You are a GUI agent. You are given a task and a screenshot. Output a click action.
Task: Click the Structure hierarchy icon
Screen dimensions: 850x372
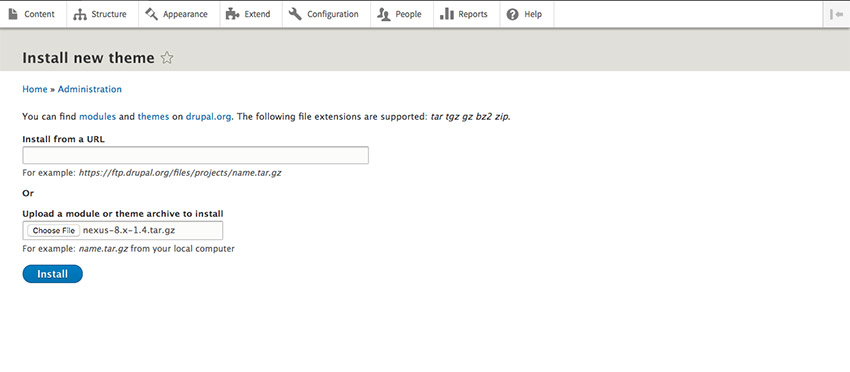[x=80, y=15]
